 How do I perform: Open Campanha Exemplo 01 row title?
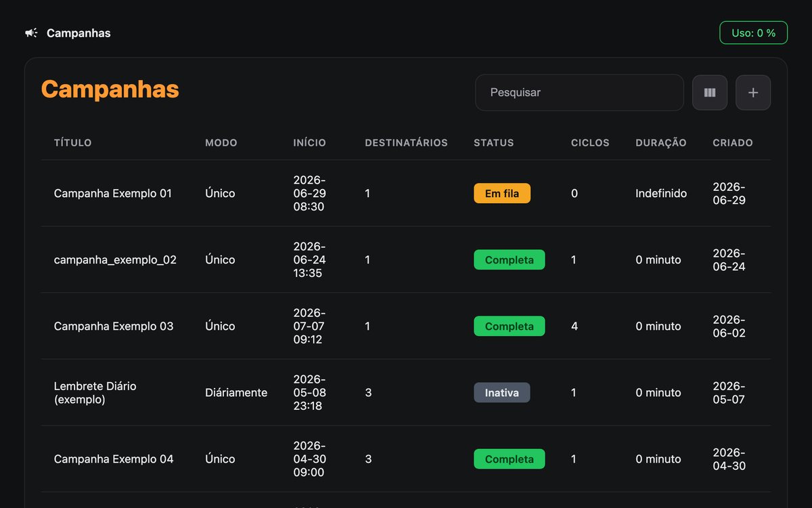[x=113, y=193]
